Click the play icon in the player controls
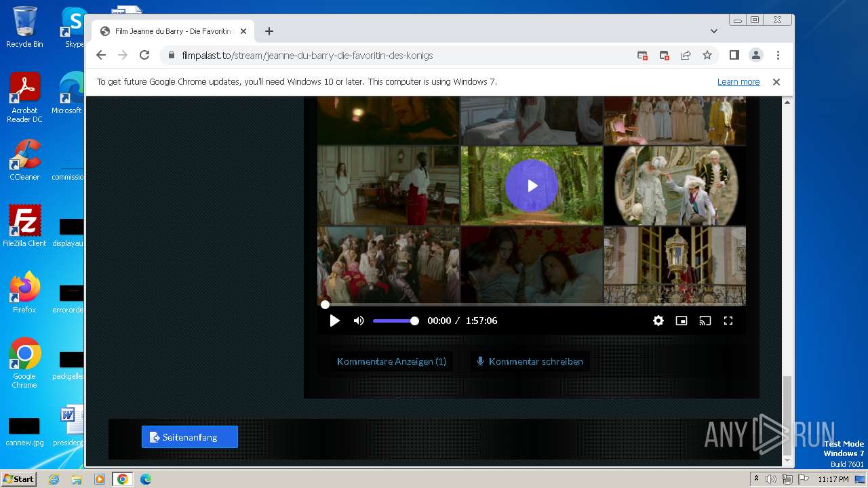The height and width of the screenshot is (488, 868). click(x=334, y=321)
